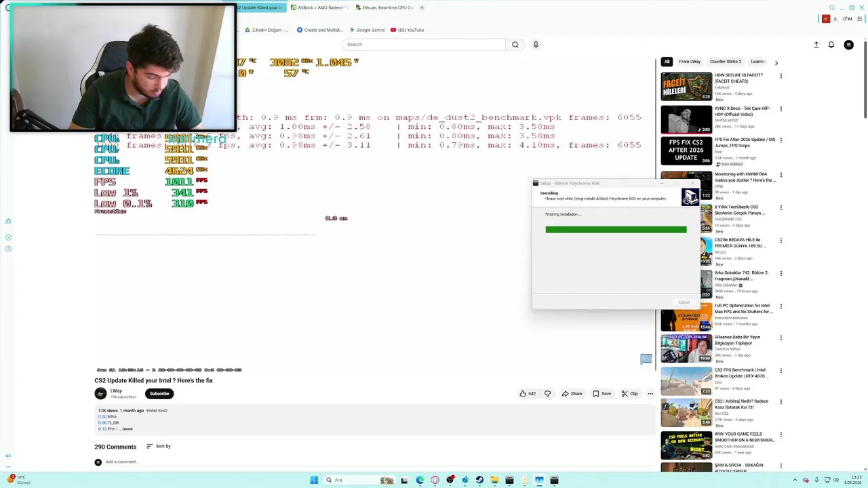Open HOW SECURE IS FACEIT video thumbnail
Screen dimensions: 868x488
click(x=686, y=86)
